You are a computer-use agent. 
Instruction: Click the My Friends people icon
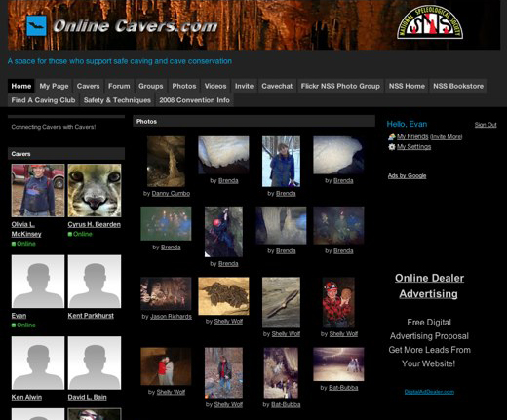[392, 136]
